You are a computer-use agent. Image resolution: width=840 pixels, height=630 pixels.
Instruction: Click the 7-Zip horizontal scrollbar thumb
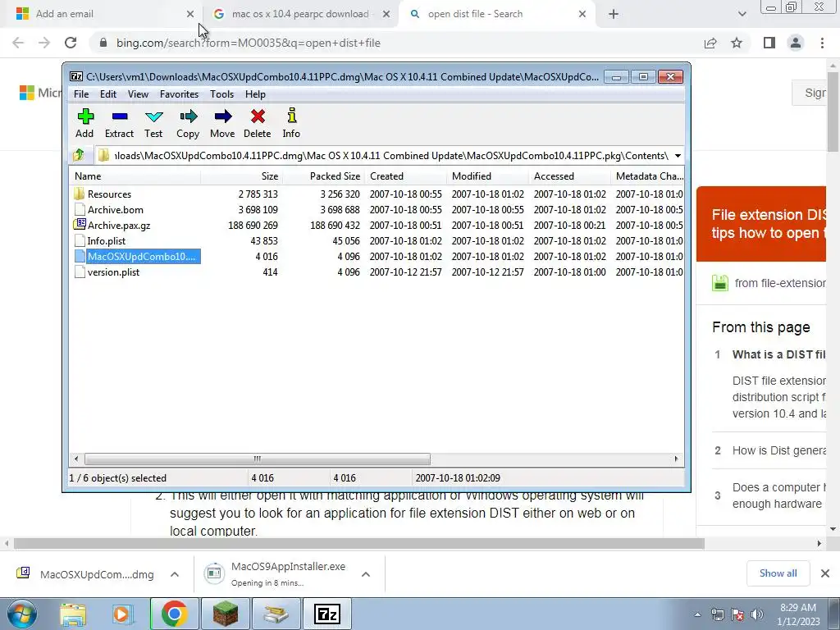[257, 459]
